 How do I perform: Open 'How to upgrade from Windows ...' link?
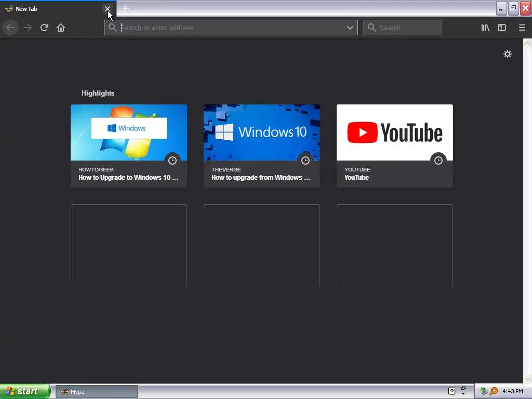tap(261, 178)
